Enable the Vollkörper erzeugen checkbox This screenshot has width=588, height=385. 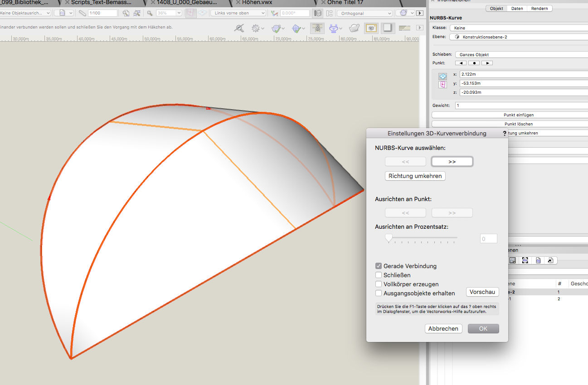pos(379,284)
